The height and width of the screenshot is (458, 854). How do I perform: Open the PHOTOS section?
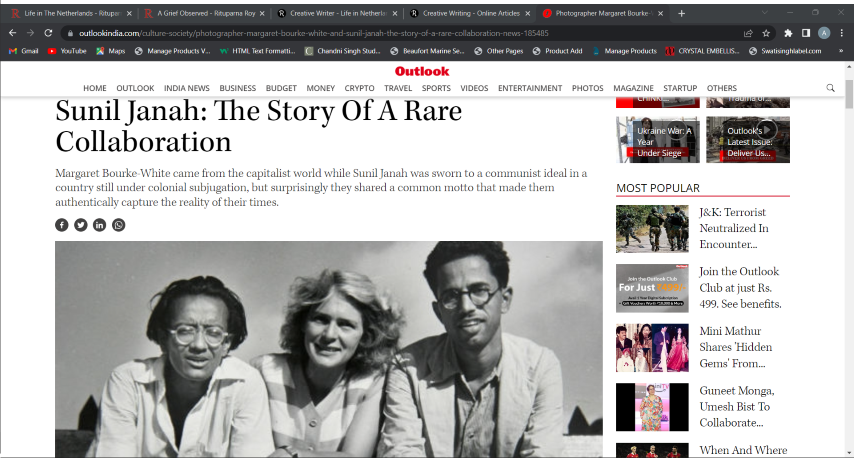tap(588, 88)
